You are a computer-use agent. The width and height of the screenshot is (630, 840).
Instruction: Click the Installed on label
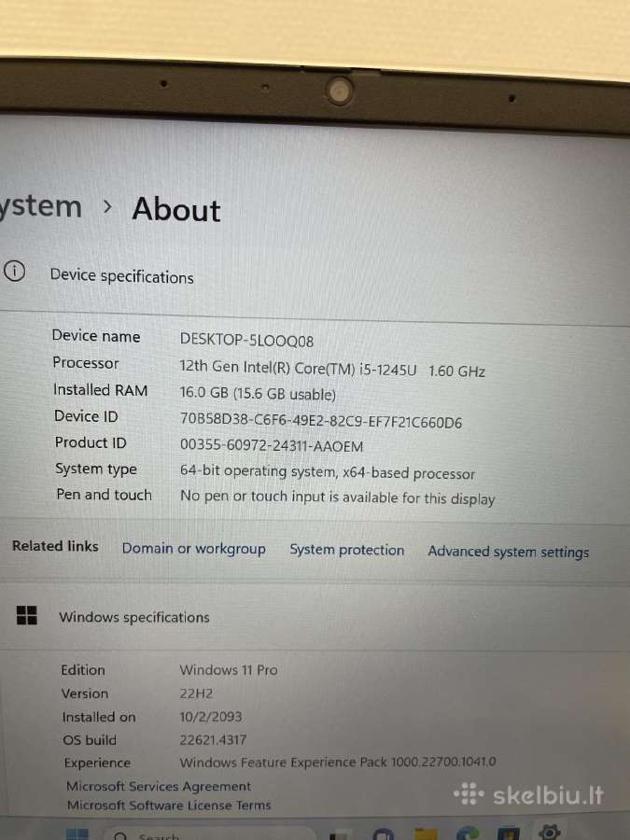[99, 717]
